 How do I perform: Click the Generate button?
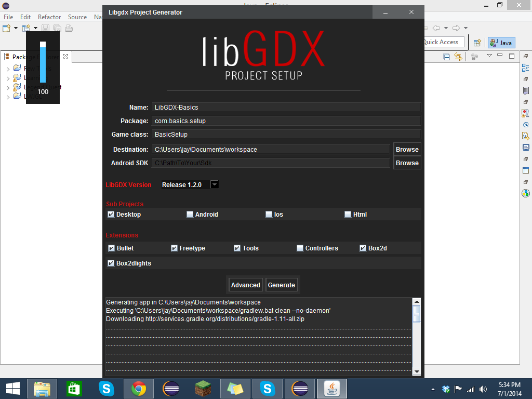tap(282, 285)
